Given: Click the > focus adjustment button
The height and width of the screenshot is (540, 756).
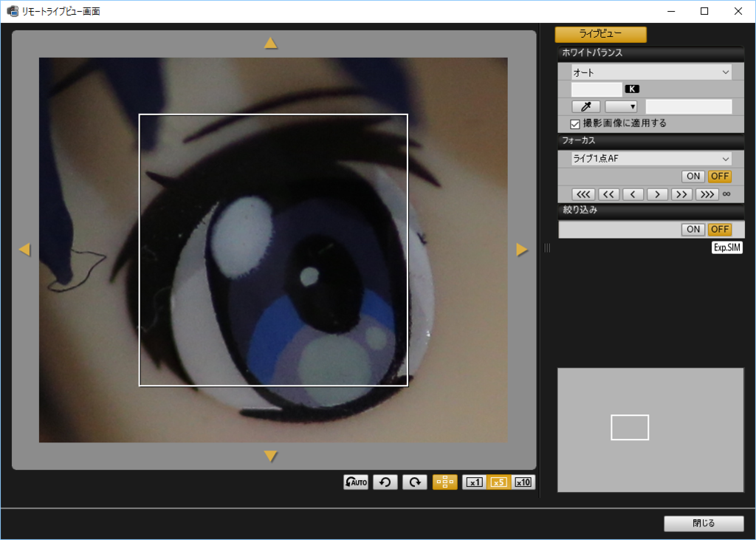Looking at the screenshot, I should tap(657, 194).
